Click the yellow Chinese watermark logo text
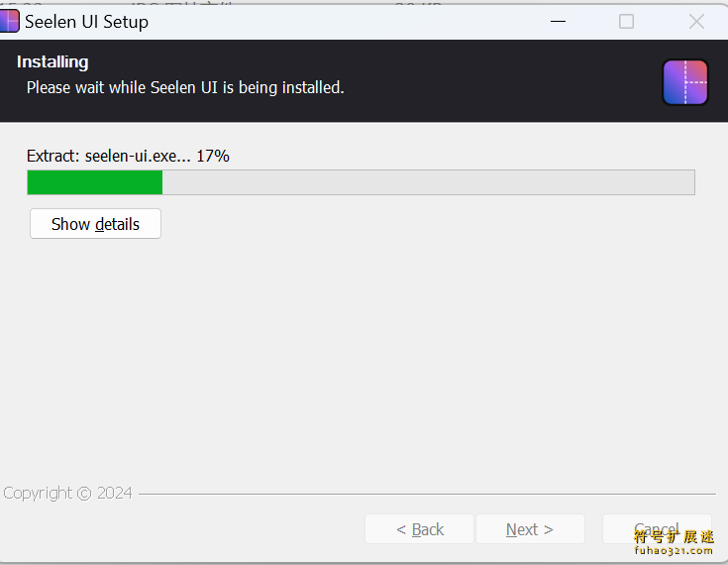The image size is (728, 565). click(x=674, y=536)
